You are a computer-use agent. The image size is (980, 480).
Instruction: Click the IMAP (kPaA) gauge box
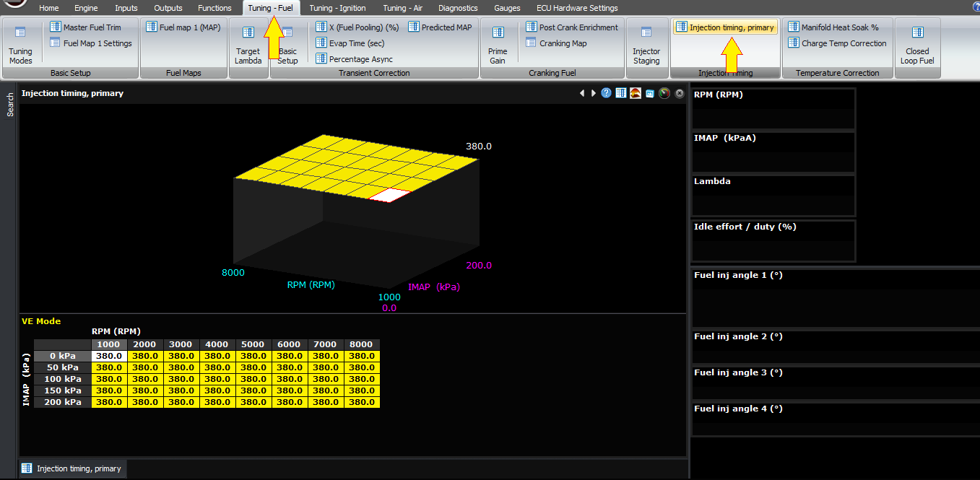(773, 152)
